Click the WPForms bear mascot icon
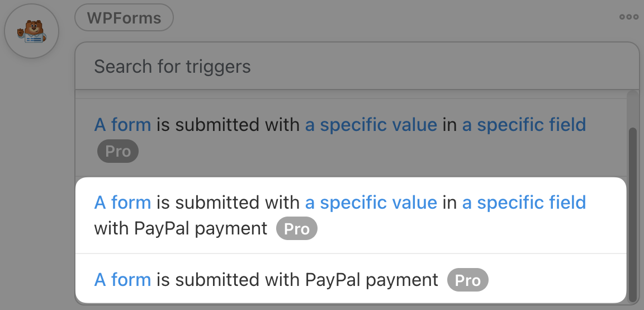The image size is (644, 310). point(31,32)
